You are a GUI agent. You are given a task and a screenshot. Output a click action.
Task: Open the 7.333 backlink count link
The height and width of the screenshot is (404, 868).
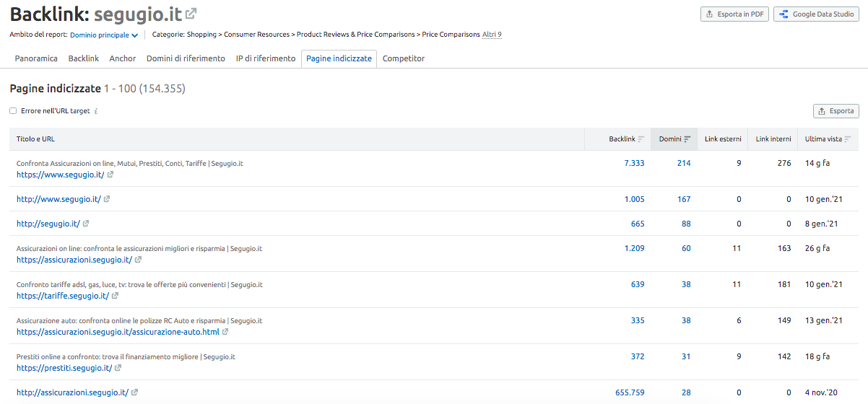point(634,163)
